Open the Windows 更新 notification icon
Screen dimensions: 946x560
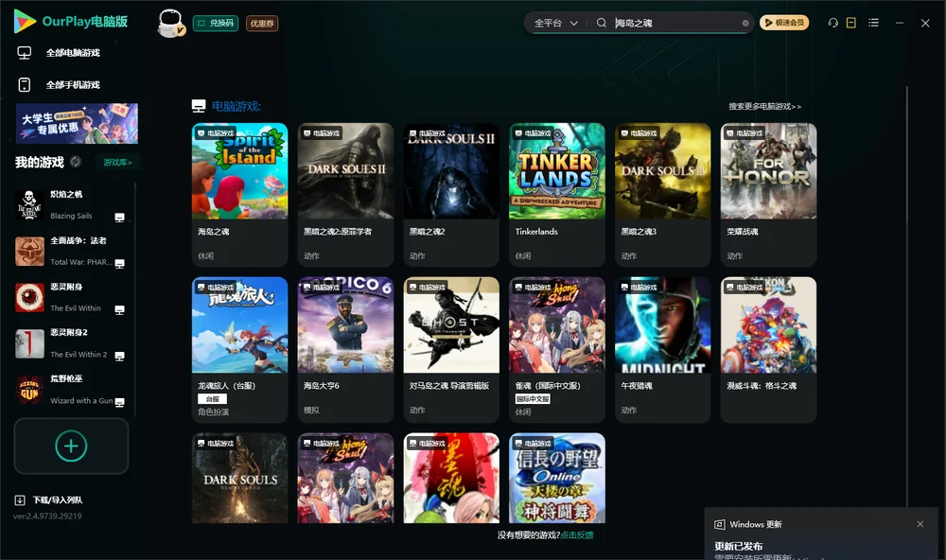[719, 524]
